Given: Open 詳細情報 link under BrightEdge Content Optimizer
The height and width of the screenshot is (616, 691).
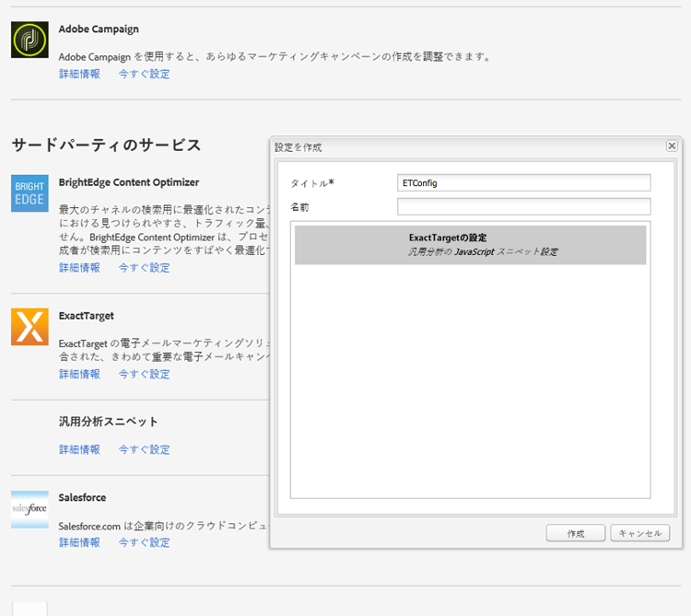Looking at the screenshot, I should (x=80, y=268).
